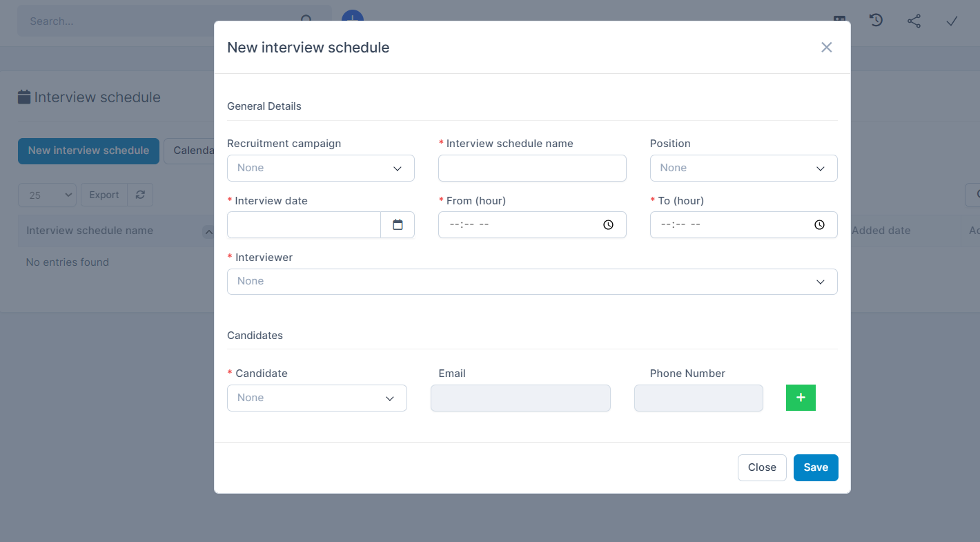Click the clock icon in To (hour)
The image size is (980, 542).
tap(819, 225)
